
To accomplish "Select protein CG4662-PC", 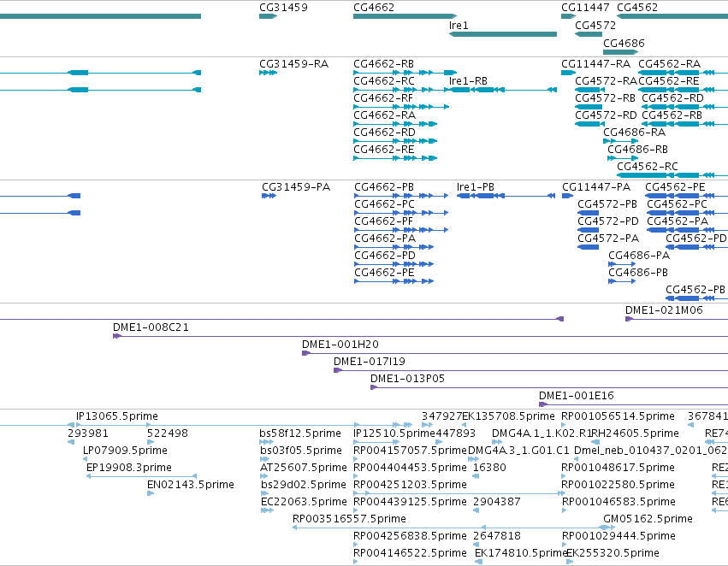I will (401, 213).
